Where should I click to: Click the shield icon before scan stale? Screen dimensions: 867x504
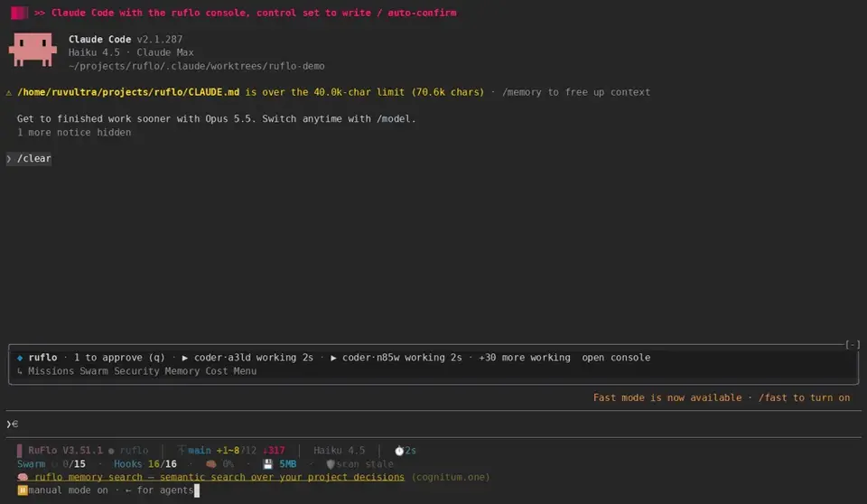click(331, 464)
